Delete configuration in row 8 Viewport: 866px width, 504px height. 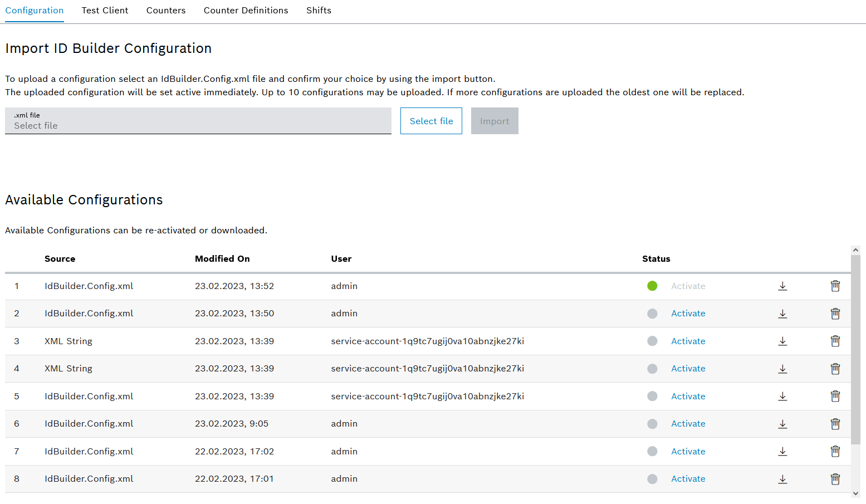[835, 479]
